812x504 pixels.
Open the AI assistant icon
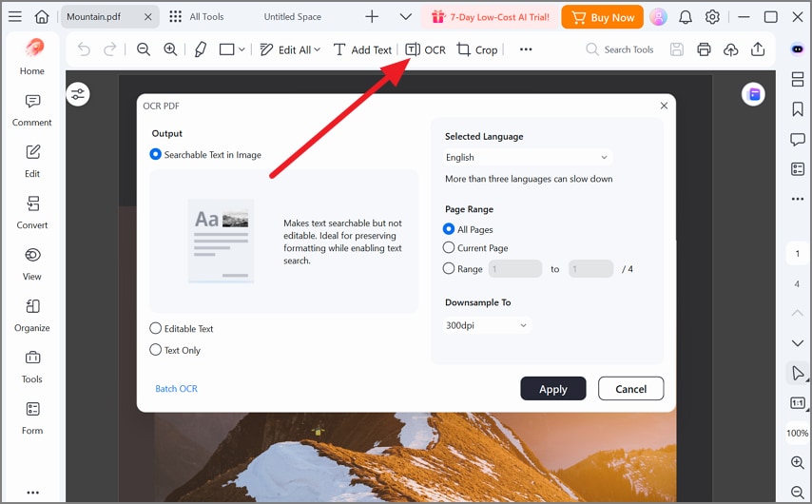click(x=798, y=49)
